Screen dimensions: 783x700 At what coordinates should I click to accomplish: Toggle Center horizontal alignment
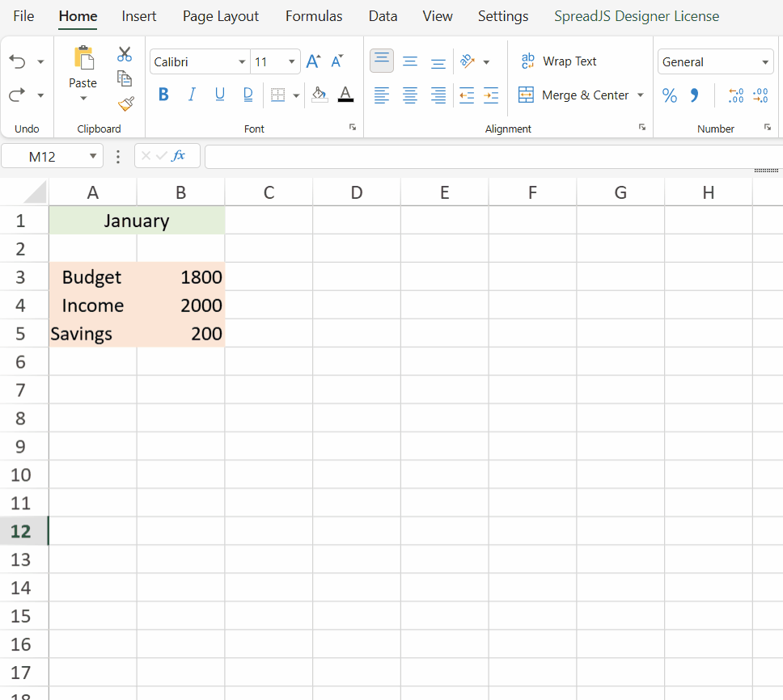410,95
